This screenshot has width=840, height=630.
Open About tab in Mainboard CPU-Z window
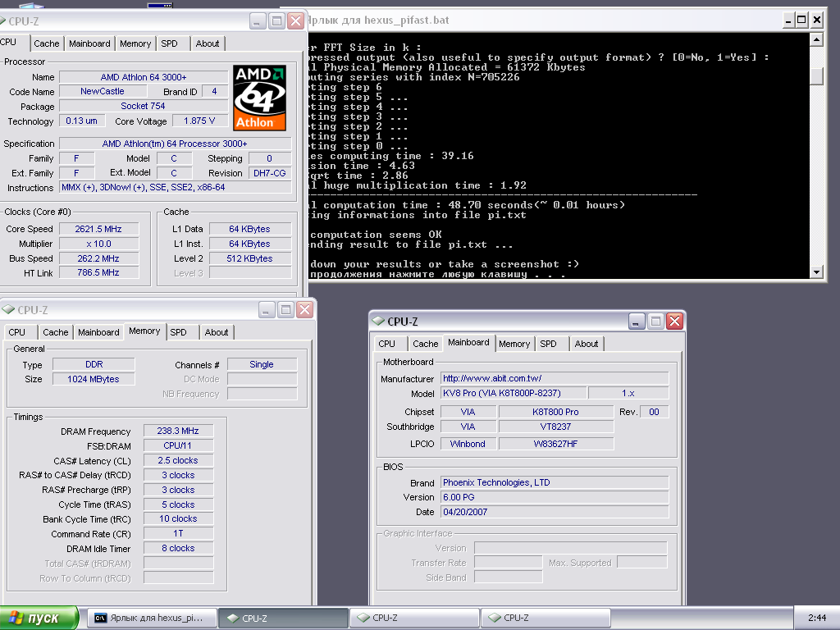click(x=586, y=344)
